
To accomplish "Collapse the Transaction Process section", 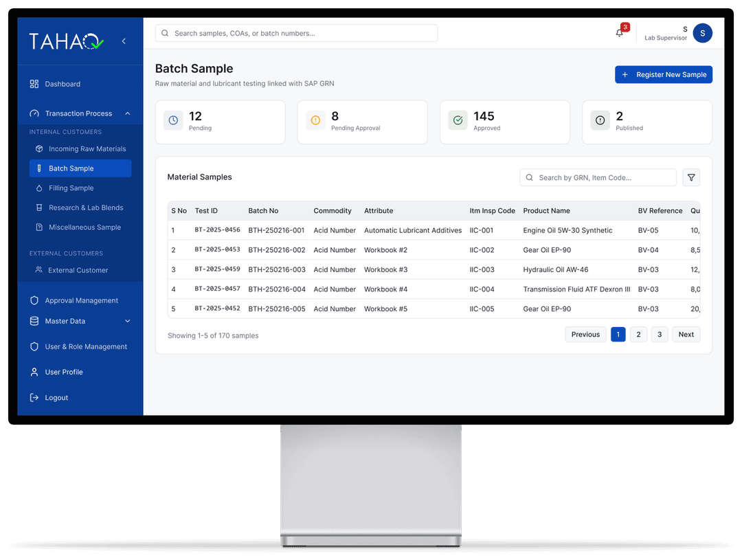I will (127, 113).
